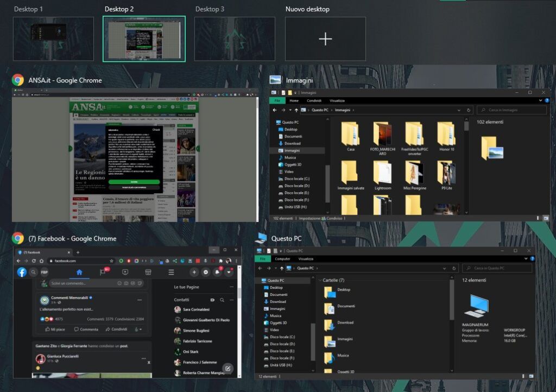Open post options for Commenti Memorabili
556x392 pixels.
click(x=140, y=300)
